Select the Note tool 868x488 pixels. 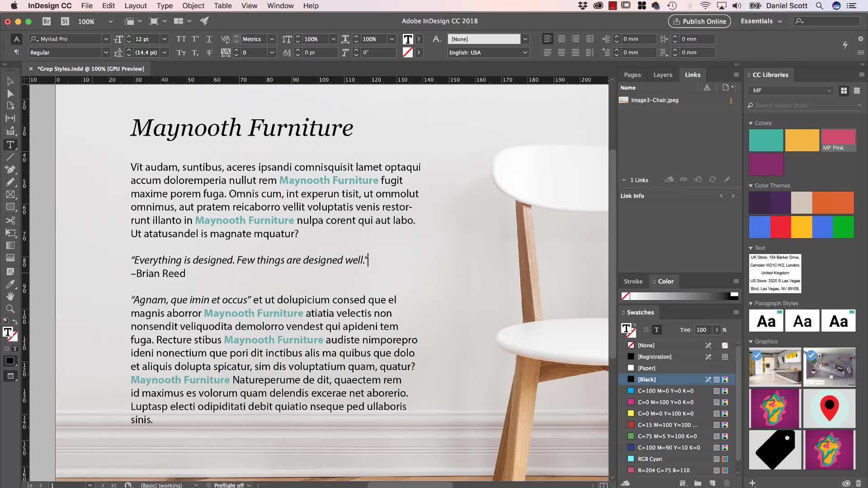click(10, 272)
